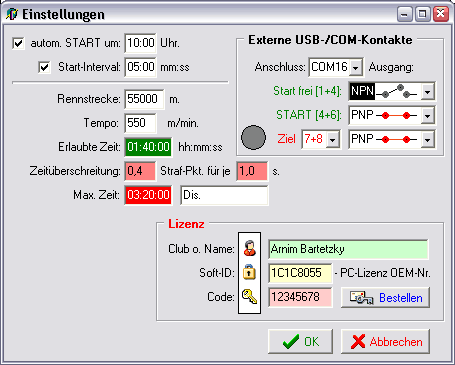455x365 pixels.
Task: Click the green checkmark icon on OK
Action: [x=291, y=342]
